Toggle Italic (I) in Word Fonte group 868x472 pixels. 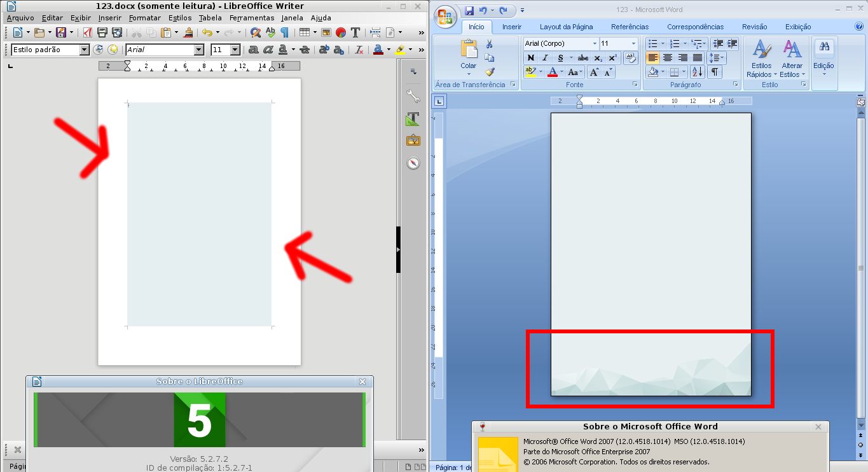tap(545, 58)
